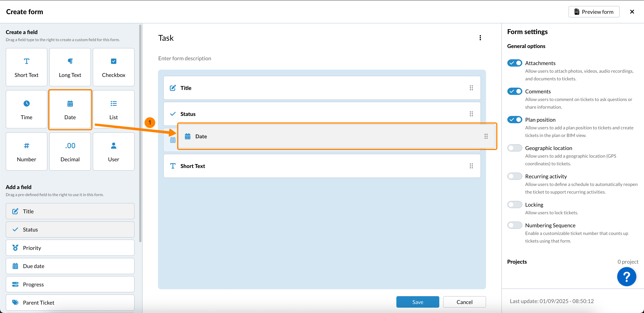Select the Due date predefined field item

click(70, 266)
